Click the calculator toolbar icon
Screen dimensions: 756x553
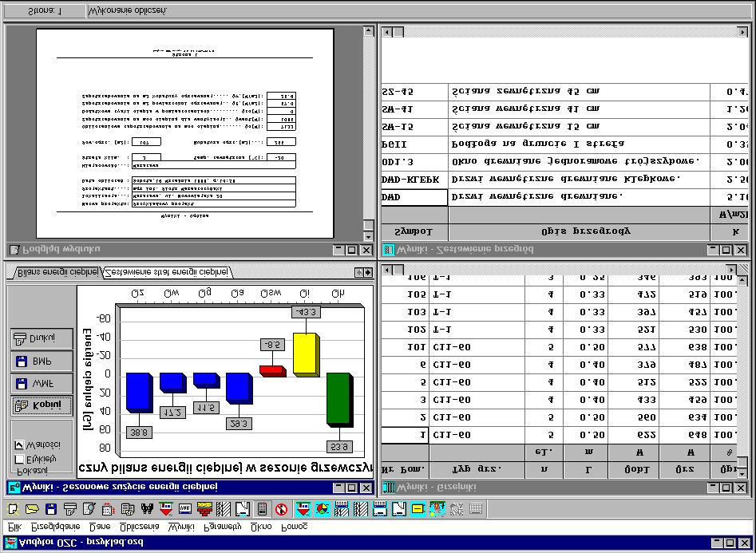click(x=262, y=508)
